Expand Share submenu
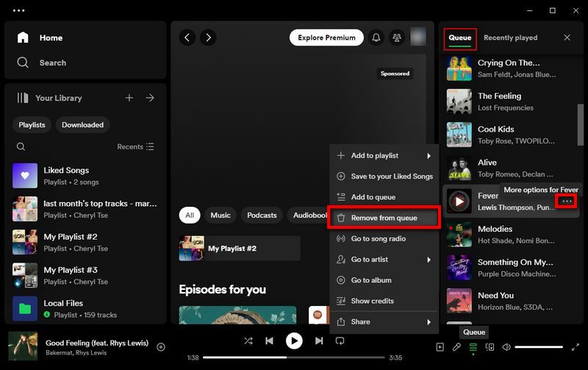Screen dimensions: 588x370 click(x=384, y=322)
